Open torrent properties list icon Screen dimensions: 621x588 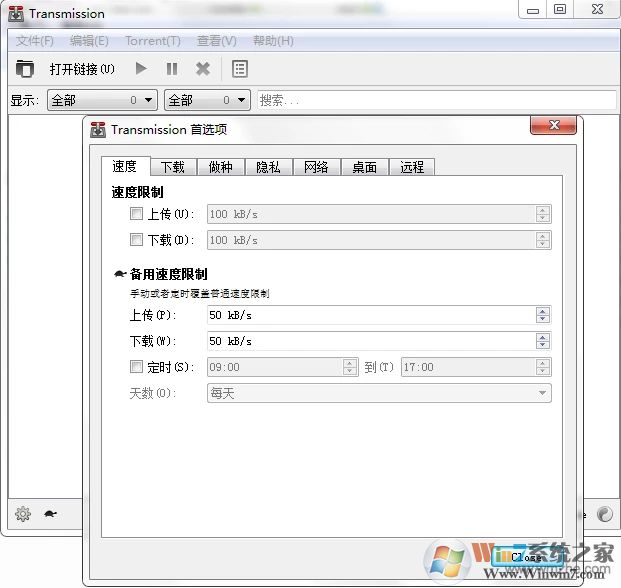(x=240, y=69)
